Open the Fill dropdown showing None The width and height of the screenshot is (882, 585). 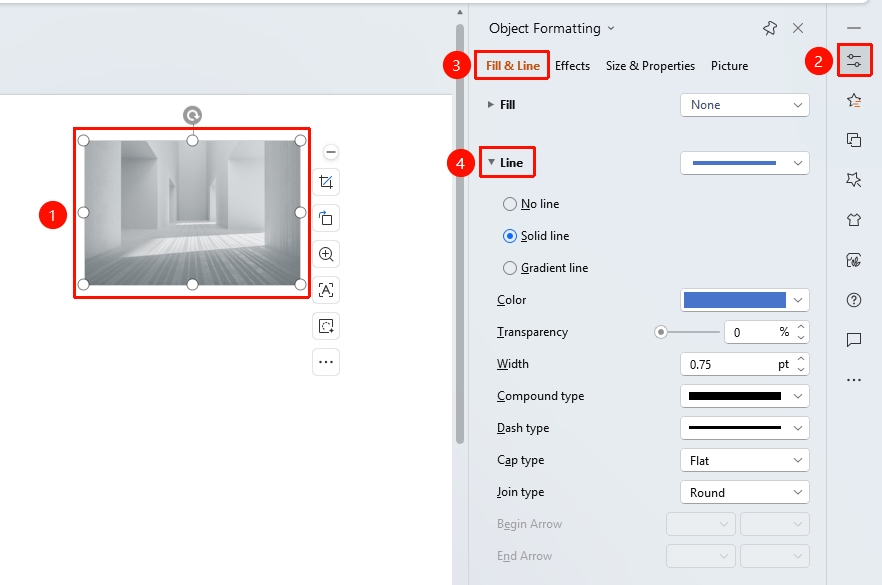click(x=745, y=105)
